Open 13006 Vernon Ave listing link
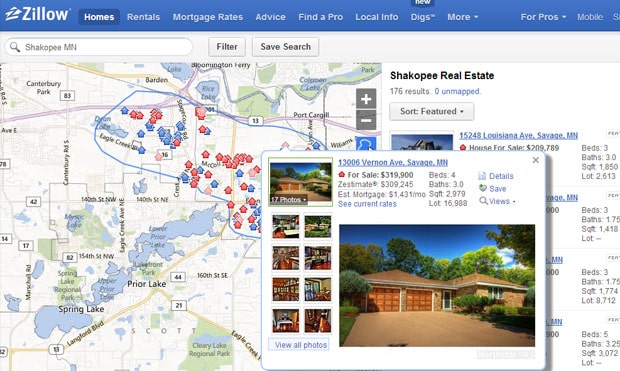Image resolution: width=620 pixels, height=371 pixels. (393, 163)
